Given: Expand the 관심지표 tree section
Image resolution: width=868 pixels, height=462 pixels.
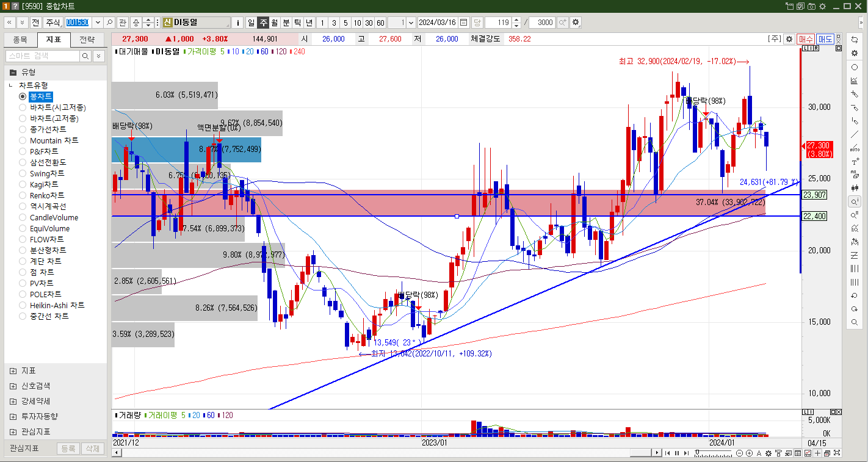Looking at the screenshot, I should tap(13, 431).
